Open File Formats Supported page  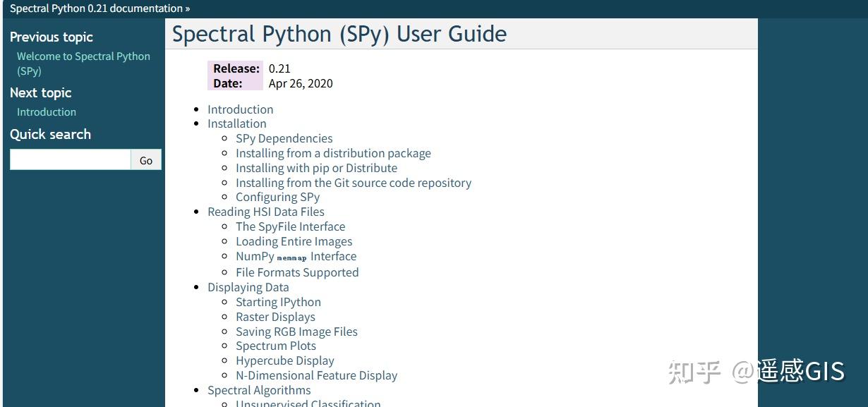[x=297, y=272]
